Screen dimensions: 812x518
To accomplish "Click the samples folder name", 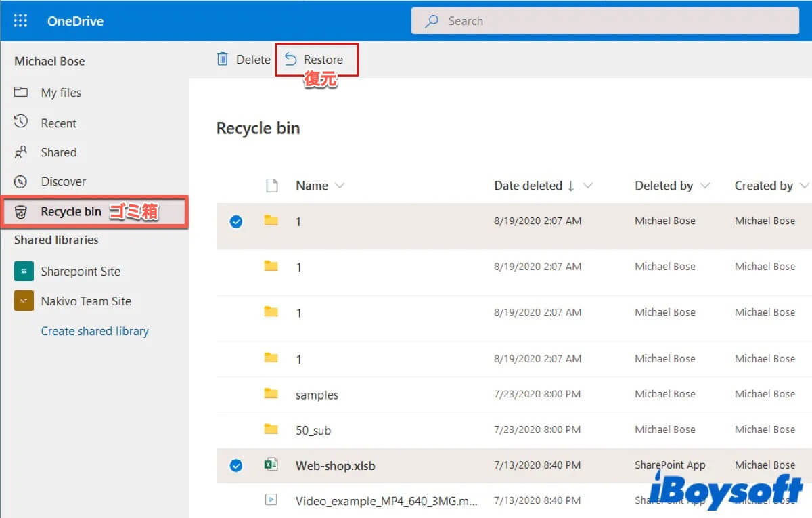I will 317,395.
